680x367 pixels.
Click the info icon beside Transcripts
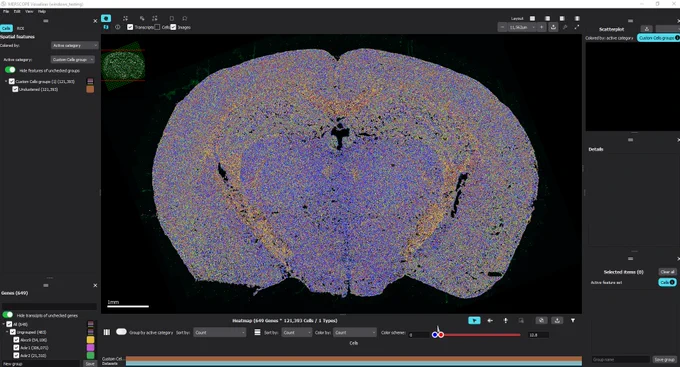[118, 27]
